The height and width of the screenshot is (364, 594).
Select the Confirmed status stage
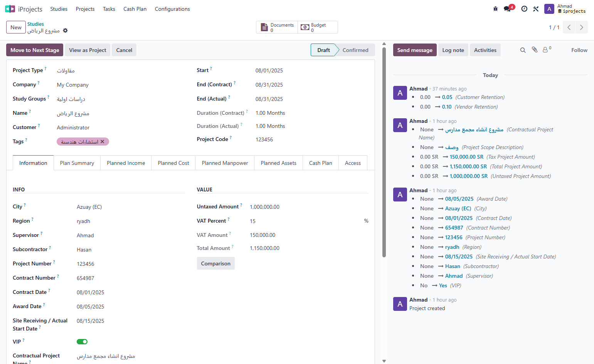click(x=355, y=50)
